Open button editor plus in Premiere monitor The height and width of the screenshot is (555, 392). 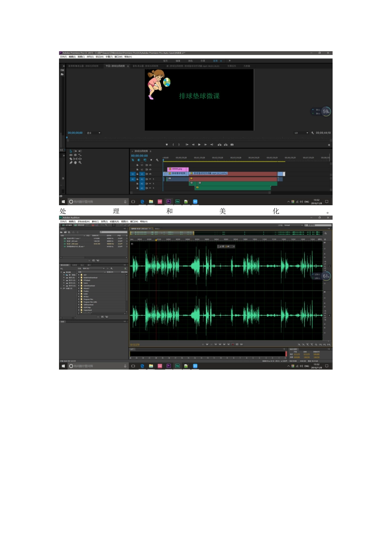(329, 145)
